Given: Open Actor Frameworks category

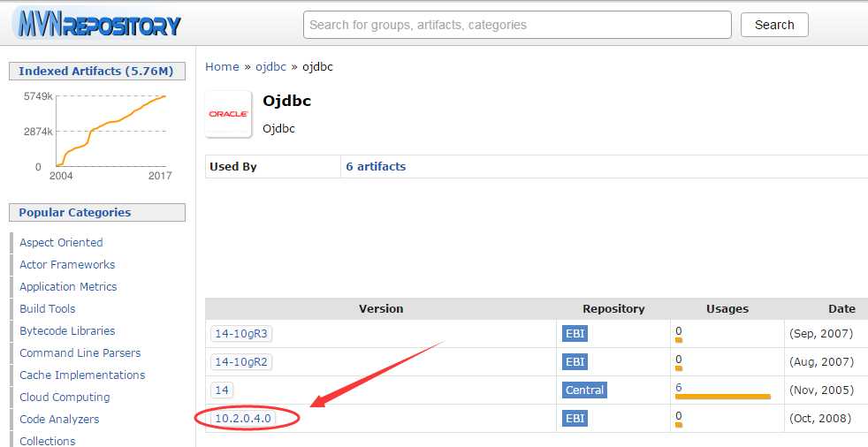Looking at the screenshot, I should pyautogui.click(x=67, y=264).
